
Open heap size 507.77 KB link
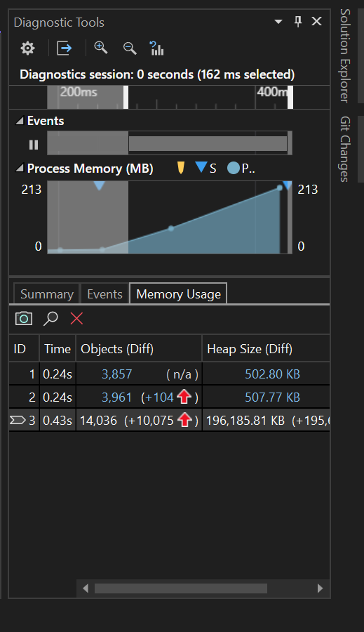(x=273, y=397)
